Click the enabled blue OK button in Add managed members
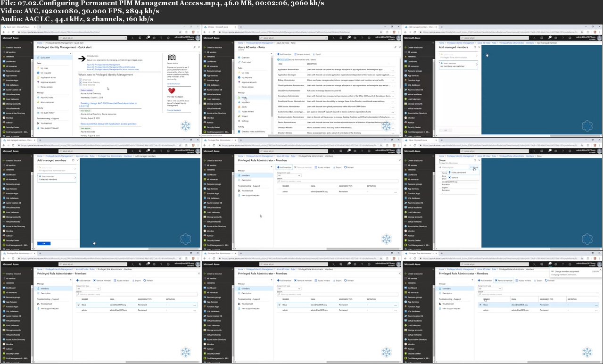 click(43, 243)
